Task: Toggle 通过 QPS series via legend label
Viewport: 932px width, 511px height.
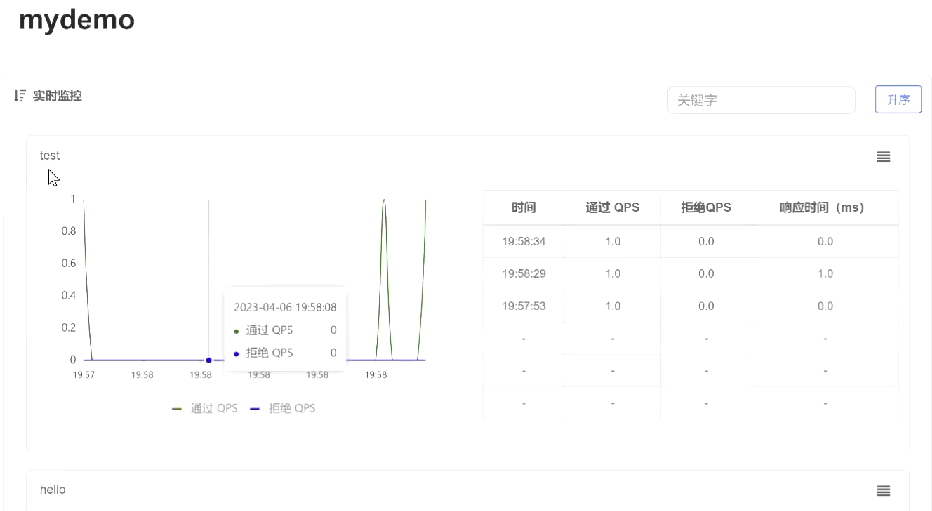Action: pyautogui.click(x=214, y=409)
